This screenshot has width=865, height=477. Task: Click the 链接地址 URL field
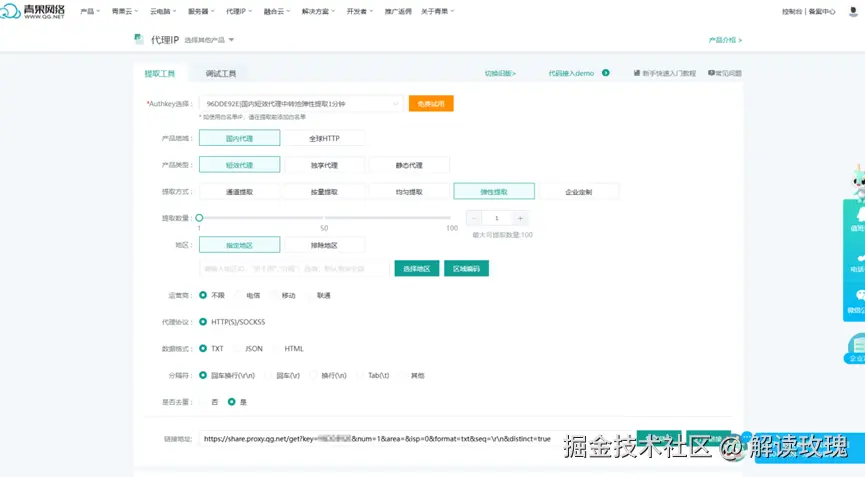[x=415, y=439]
